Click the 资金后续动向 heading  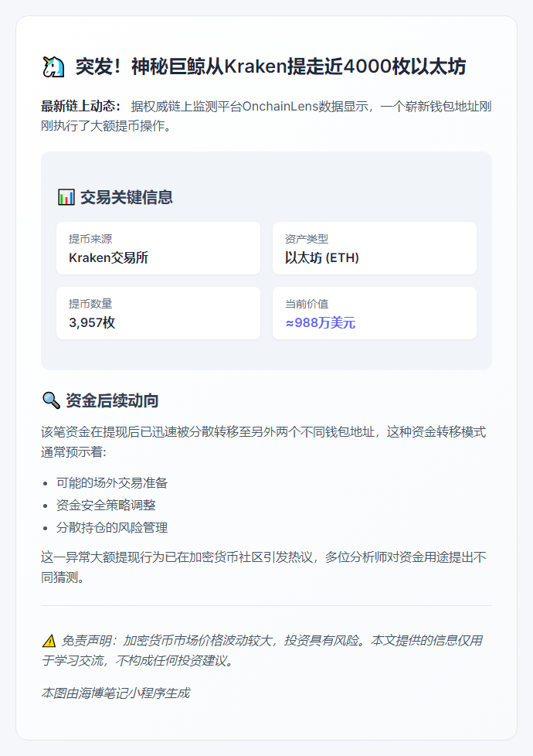pyautogui.click(x=112, y=400)
